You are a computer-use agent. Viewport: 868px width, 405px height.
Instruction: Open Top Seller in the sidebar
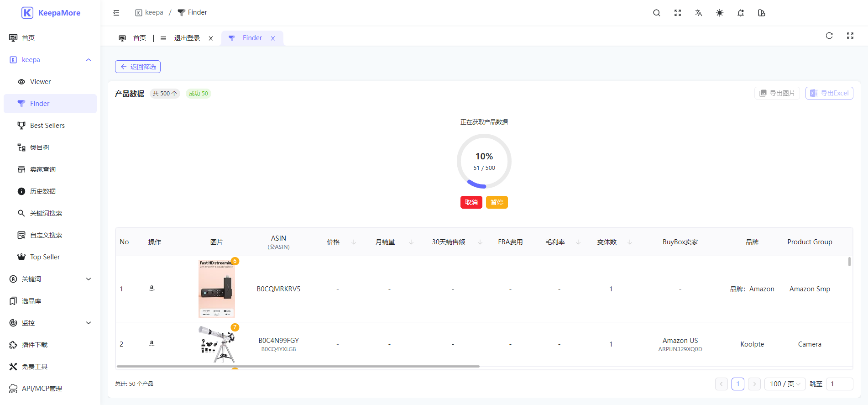click(50, 257)
